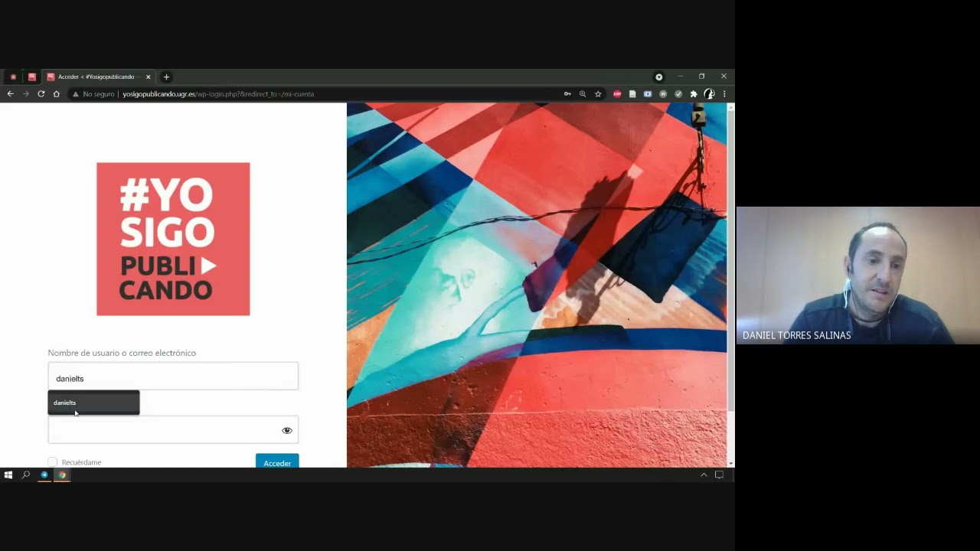Viewport: 980px width, 551px height.
Task: Switch to the second pinned red tab
Action: click(x=31, y=77)
